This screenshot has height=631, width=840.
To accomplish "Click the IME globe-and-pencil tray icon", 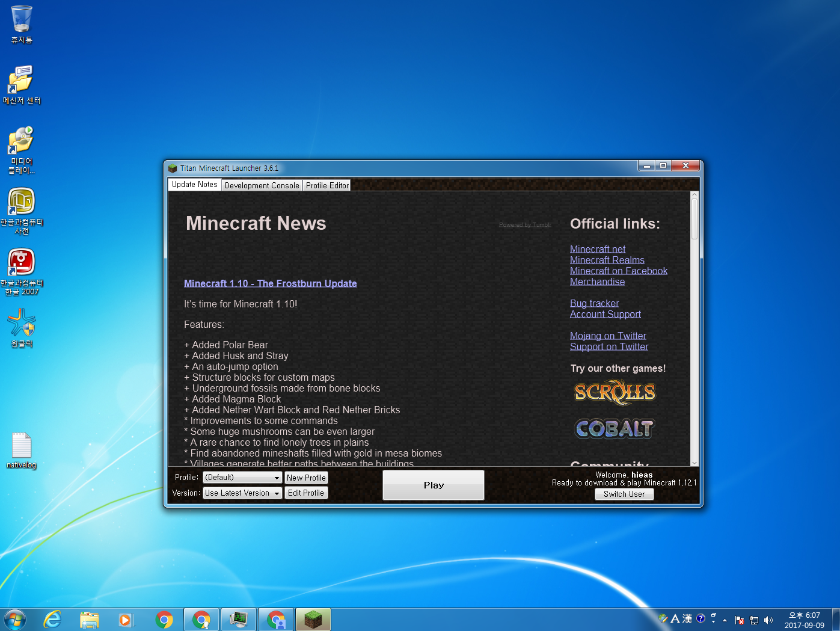I will [x=663, y=618].
